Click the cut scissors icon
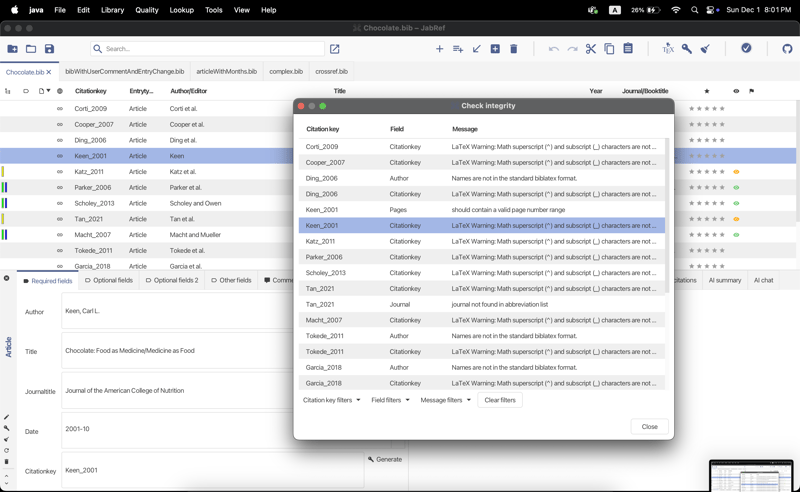This screenshot has height=492, width=800. [591, 49]
